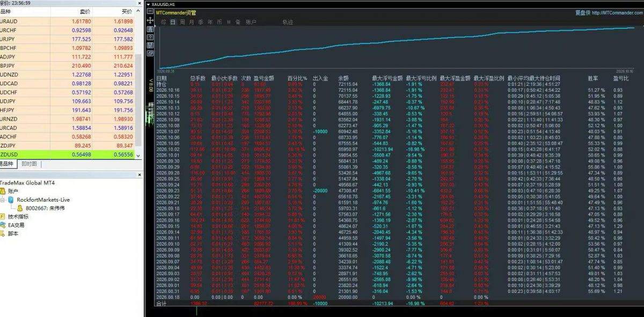The height and width of the screenshot is (317, 644).
Task: Click the 2026.08.18 date row
Action: point(394,297)
